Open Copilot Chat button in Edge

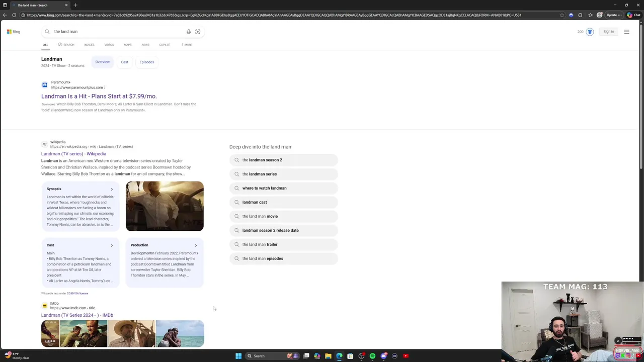pos(633,15)
